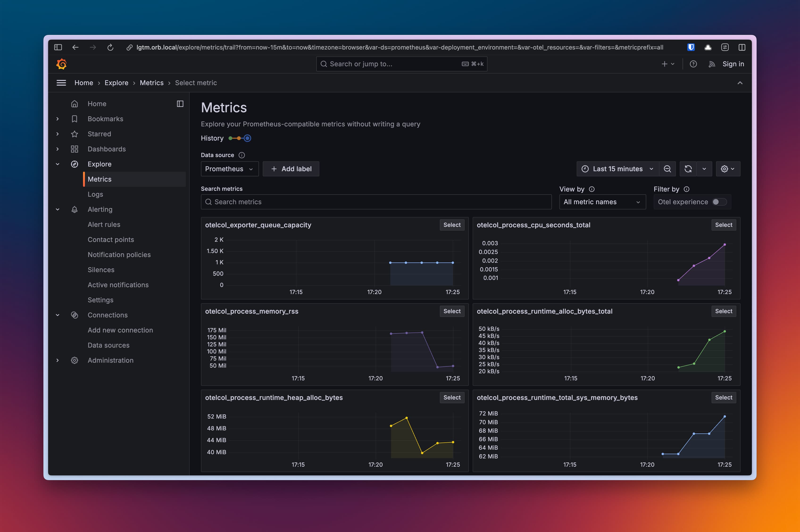Image resolution: width=800 pixels, height=532 pixels.
Task: Collapse the top bar with chevron up
Action: 740,83
